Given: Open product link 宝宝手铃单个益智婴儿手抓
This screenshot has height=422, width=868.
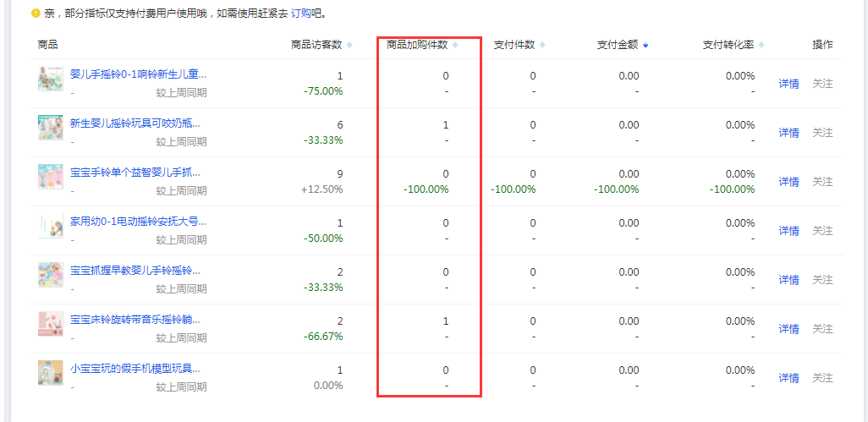Looking at the screenshot, I should click(135, 173).
